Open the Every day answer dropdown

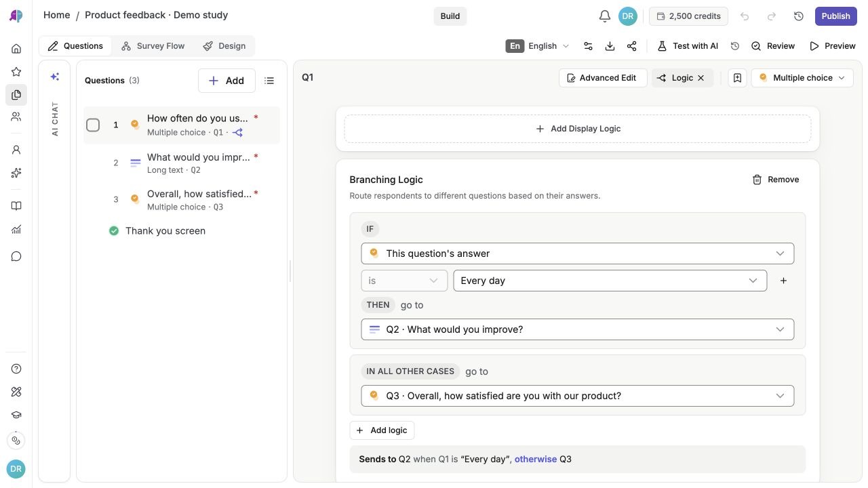point(610,281)
